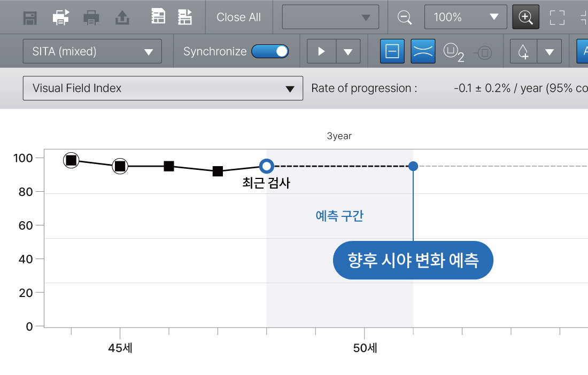Screen dimensions: 588x375
Task: Open the arrow menu beside the drop icon
Action: tap(550, 51)
